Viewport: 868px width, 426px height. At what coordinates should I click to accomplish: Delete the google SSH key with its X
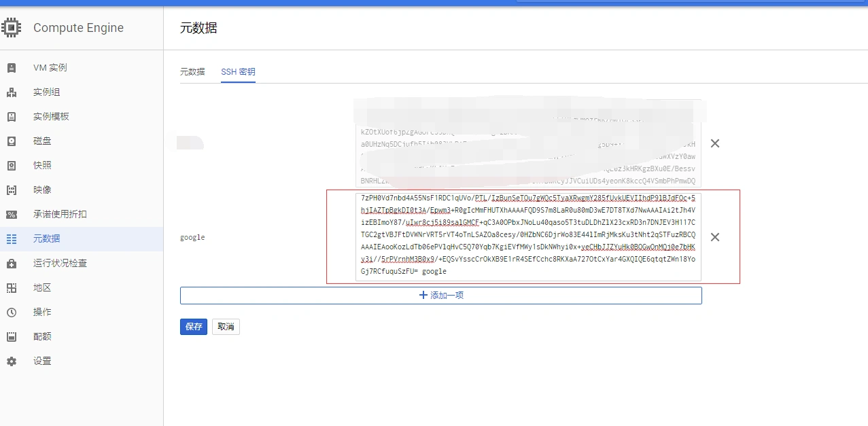coord(714,237)
